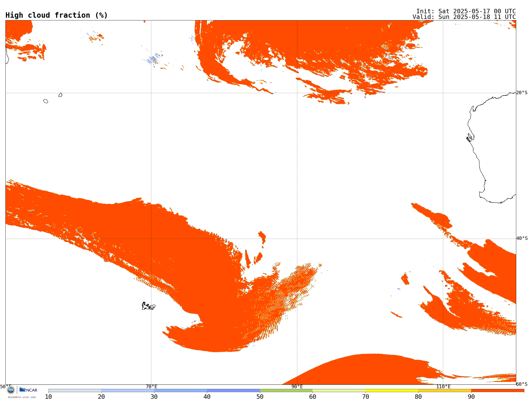Select the orange-red 90+ colorbar segment
This screenshot has width=532, height=400.
[498, 391]
